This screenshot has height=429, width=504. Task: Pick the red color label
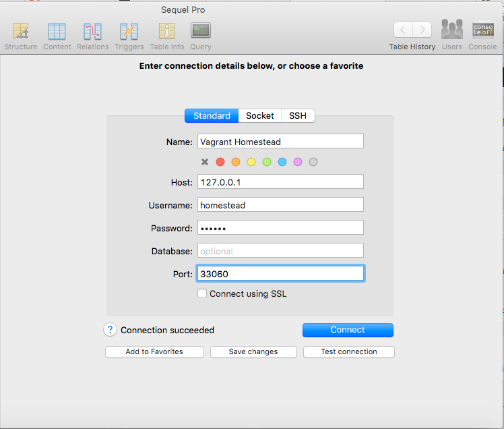pos(220,162)
